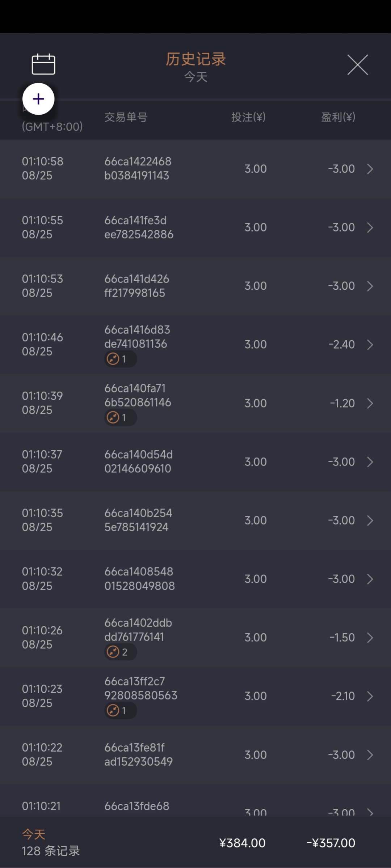Tap badge icon under order 66ca140fa71
Viewport: 391px width, 868px height.
coord(120,418)
